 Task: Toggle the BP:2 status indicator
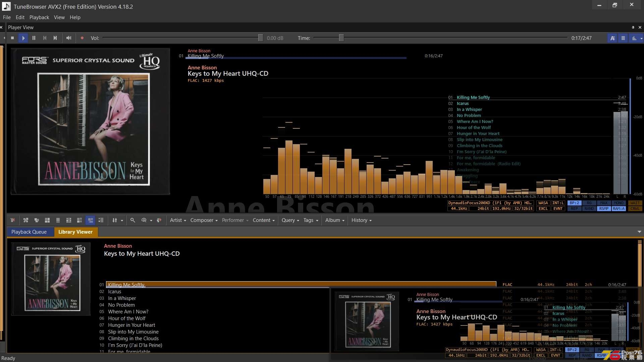pos(574,203)
